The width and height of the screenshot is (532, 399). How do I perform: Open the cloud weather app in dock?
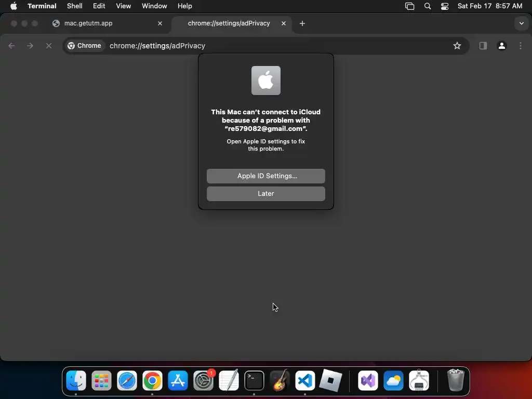(394, 380)
